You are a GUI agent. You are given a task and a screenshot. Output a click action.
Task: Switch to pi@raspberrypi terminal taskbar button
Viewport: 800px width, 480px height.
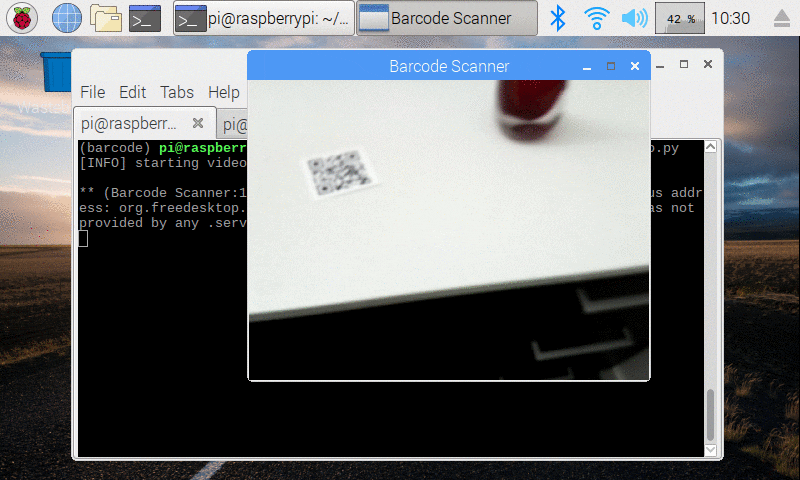point(263,18)
